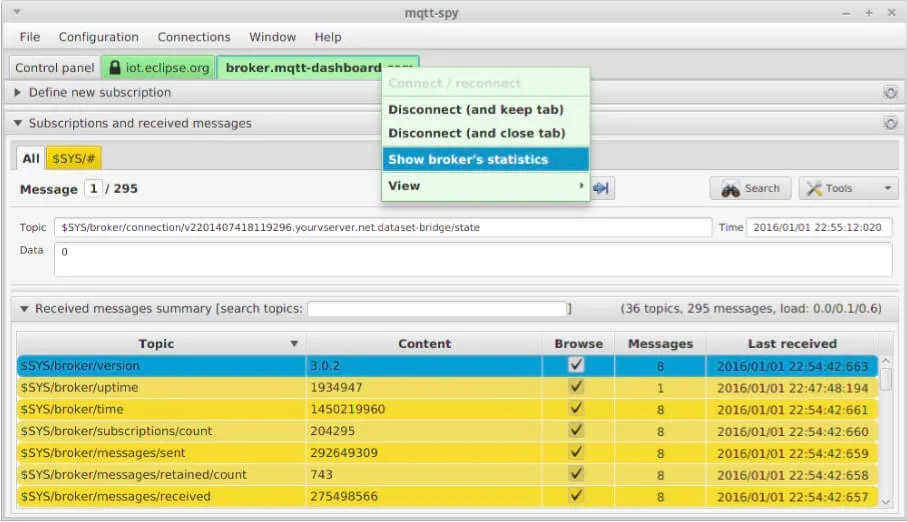The width and height of the screenshot is (907, 522).
Task: Click the topics and load statistics text
Action: [751, 309]
